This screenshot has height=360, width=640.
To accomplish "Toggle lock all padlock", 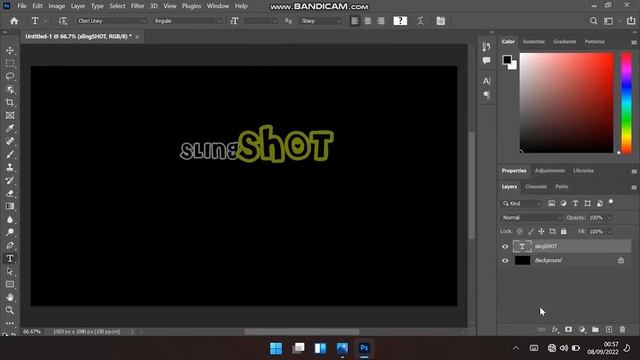I will tap(563, 231).
